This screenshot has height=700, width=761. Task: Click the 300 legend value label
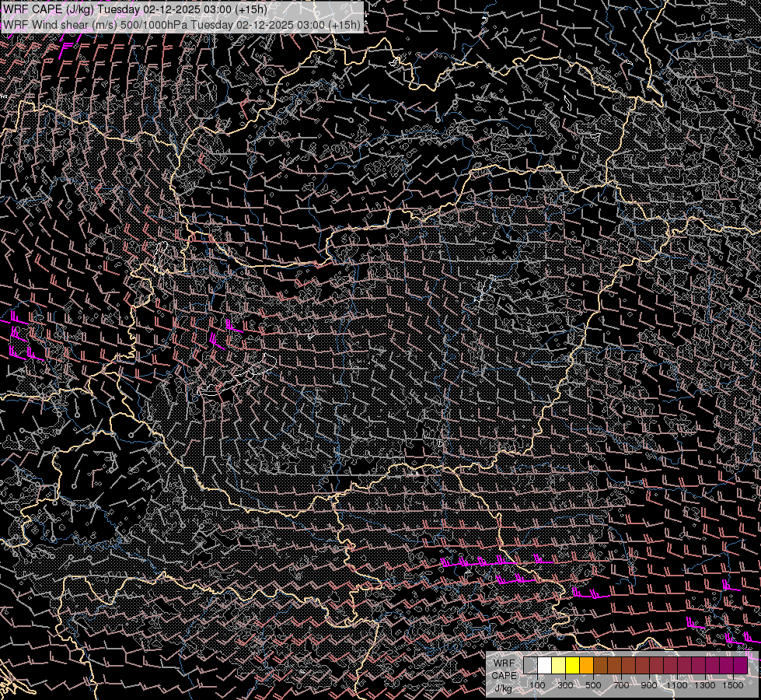[565, 685]
